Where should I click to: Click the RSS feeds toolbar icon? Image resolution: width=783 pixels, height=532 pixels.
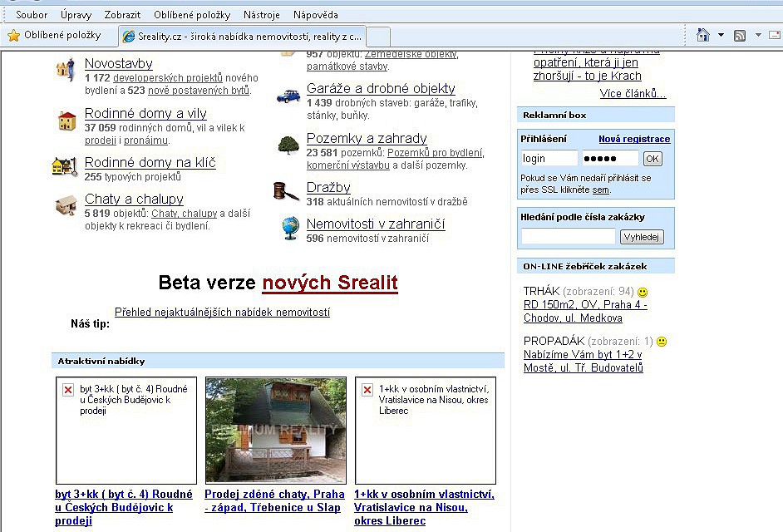point(739,36)
